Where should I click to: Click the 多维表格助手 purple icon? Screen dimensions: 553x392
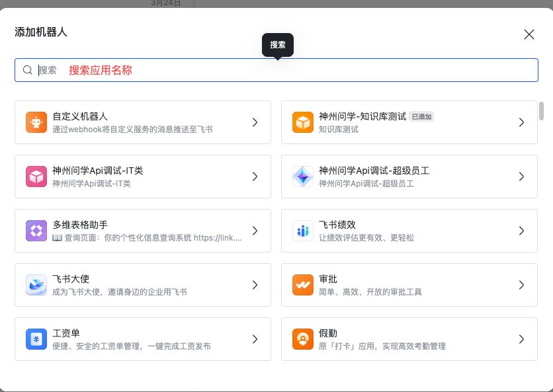[x=36, y=231]
